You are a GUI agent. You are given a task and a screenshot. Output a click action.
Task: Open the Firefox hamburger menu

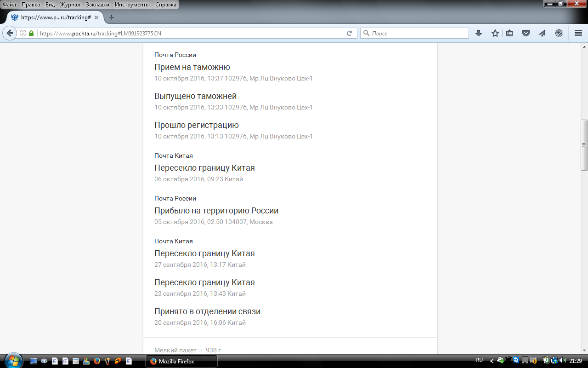[x=578, y=33]
